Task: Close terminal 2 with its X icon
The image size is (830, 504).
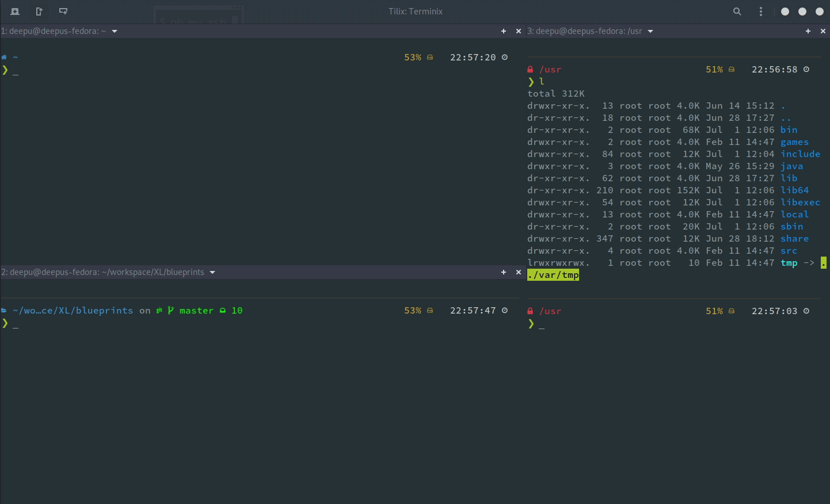Action: [519, 272]
